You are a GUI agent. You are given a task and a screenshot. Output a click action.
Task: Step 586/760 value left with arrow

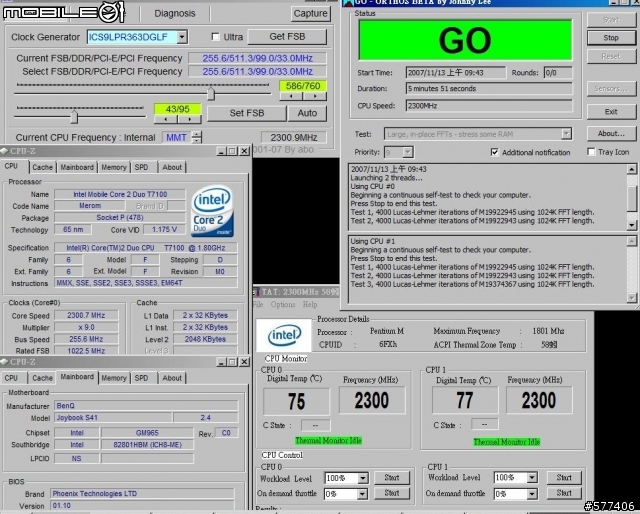tap(291, 96)
